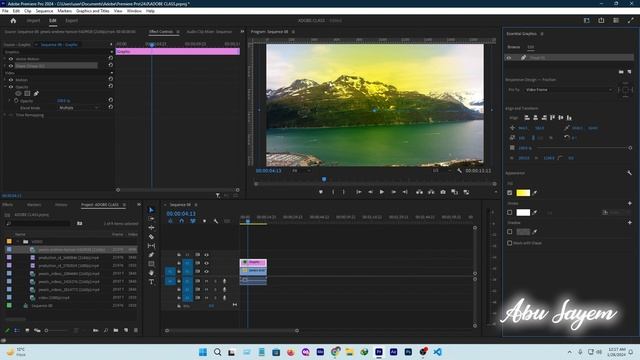Toggle Snap magnet in timeline
Image resolution: width=640 pixels, height=360 pixels.
coord(182,221)
